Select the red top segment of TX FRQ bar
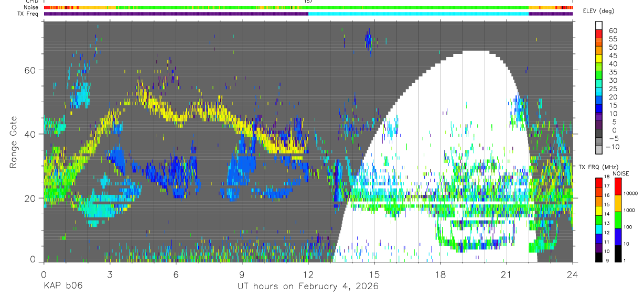This screenshot has width=644, height=297. coord(599,182)
